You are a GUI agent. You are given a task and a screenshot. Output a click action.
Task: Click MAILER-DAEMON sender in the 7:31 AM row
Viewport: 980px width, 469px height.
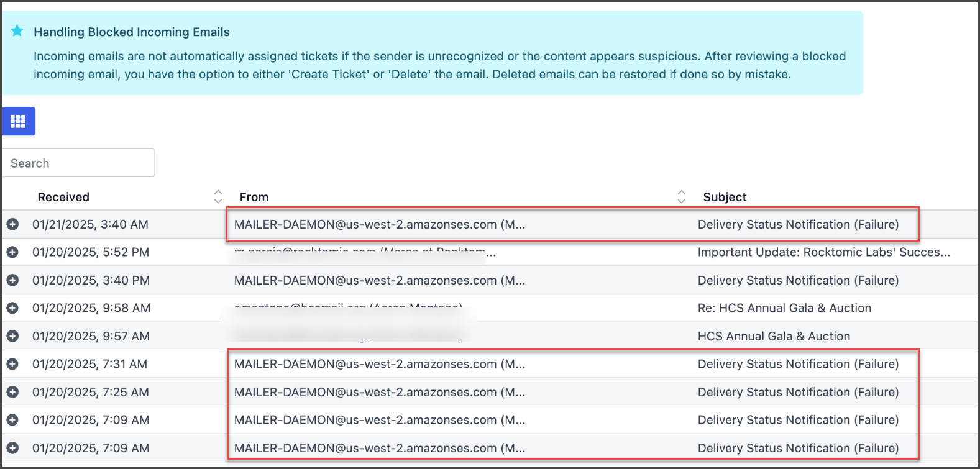pos(380,364)
